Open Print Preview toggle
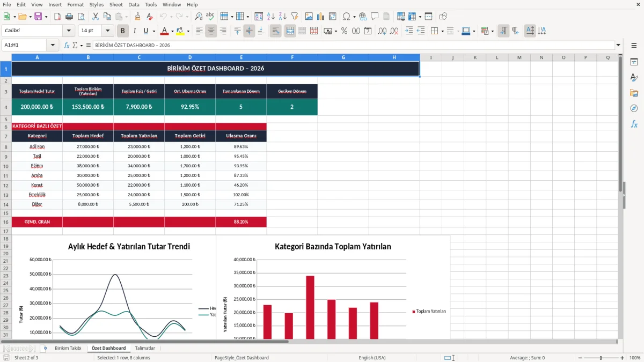Viewport: 644px width, 362px height. coord(81,17)
